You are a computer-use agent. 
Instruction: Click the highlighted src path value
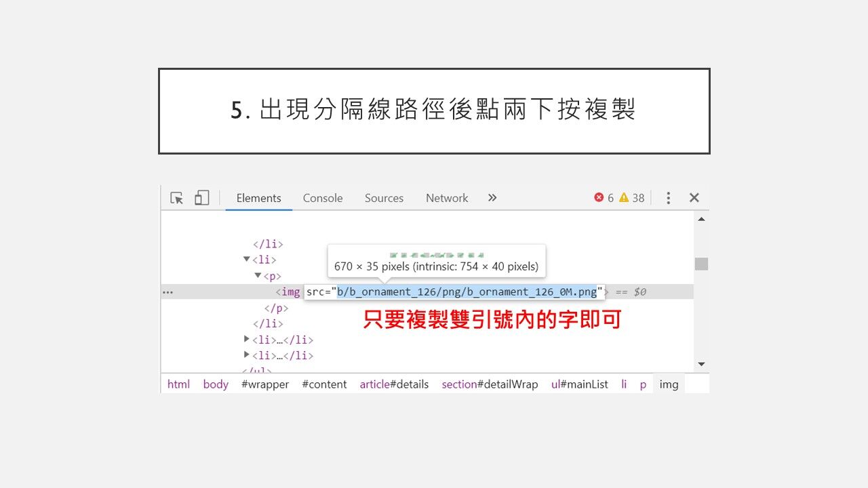467,291
